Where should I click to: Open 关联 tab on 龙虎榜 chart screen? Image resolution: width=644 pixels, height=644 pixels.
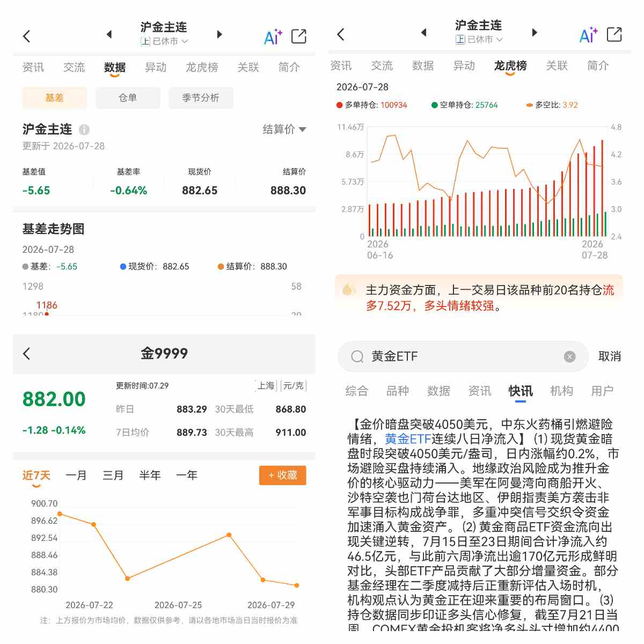[x=557, y=66]
